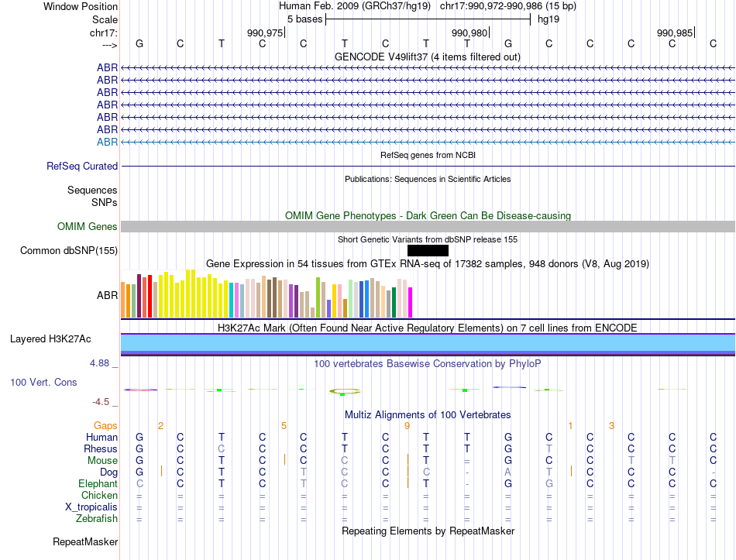The width and height of the screenshot is (736, 560).
Task: Click the 'chr17:' base position label
Action: 104,33
